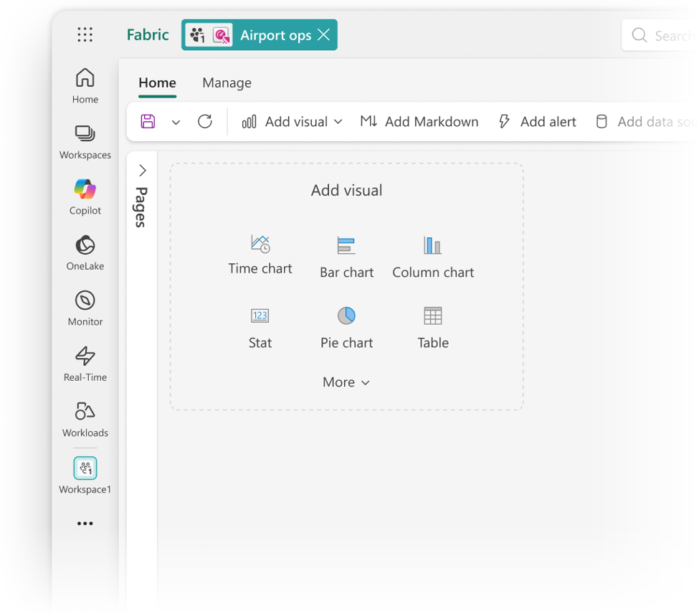Open the Add visual toolbar dropdown
699x616 pixels.
[x=292, y=122]
